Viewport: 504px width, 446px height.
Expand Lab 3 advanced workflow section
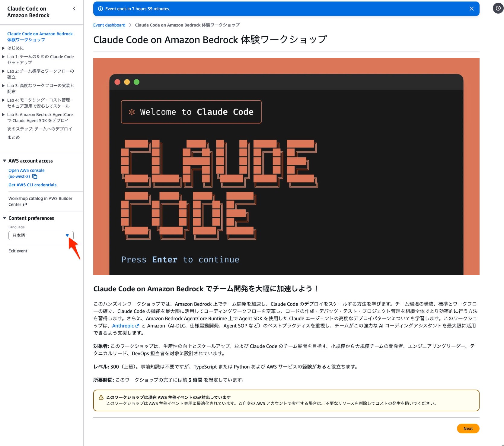click(x=3, y=85)
